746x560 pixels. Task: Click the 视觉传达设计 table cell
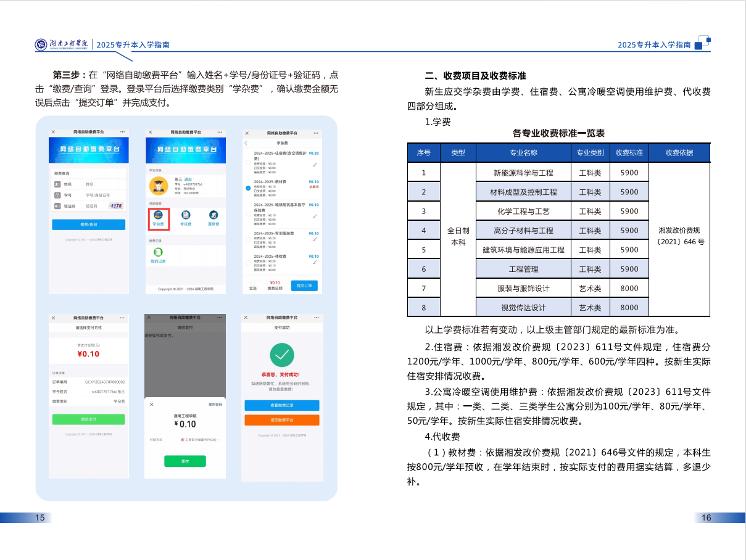[x=524, y=307]
